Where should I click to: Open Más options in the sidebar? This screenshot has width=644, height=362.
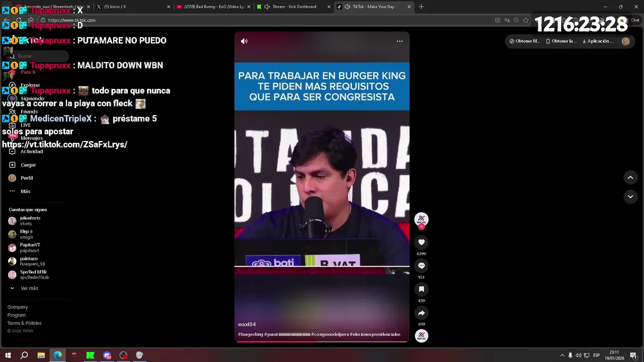tap(20, 191)
